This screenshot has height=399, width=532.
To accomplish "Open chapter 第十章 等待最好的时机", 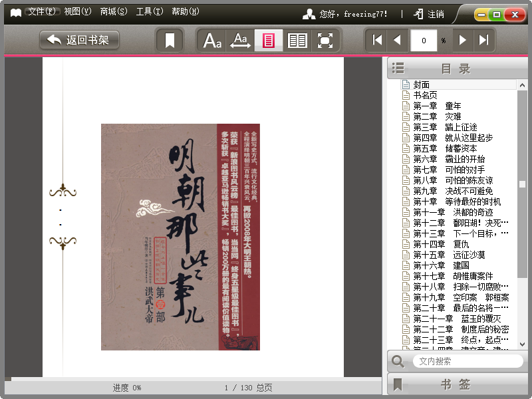I will point(458,201).
